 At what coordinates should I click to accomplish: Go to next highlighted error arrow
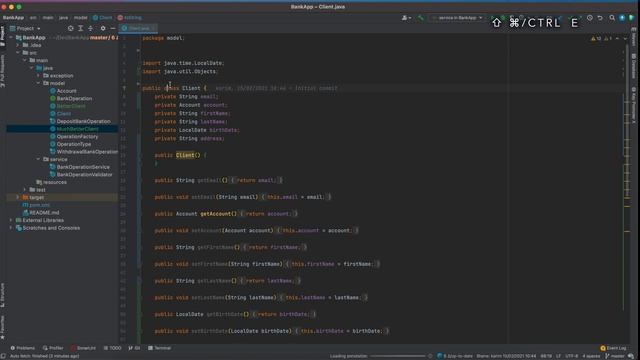click(625, 38)
